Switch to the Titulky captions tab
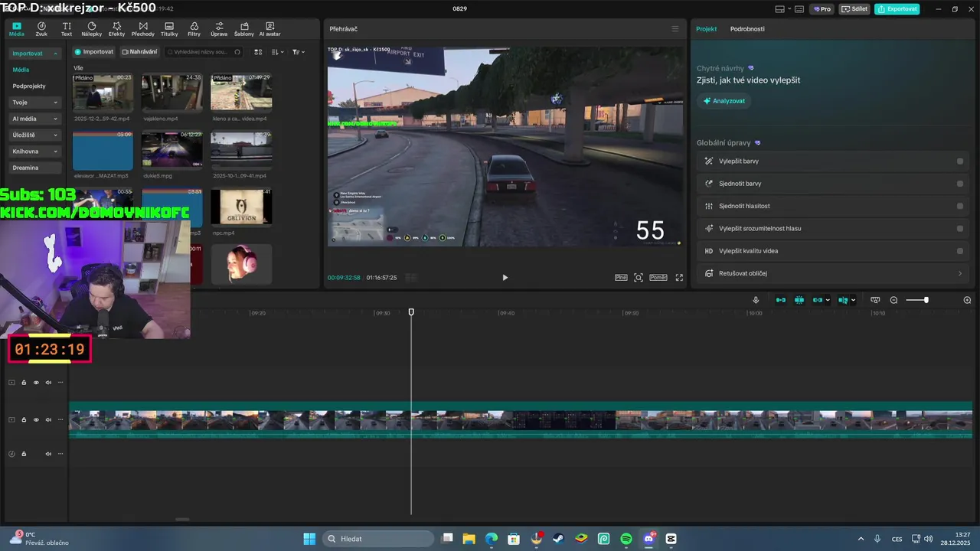 click(169, 29)
